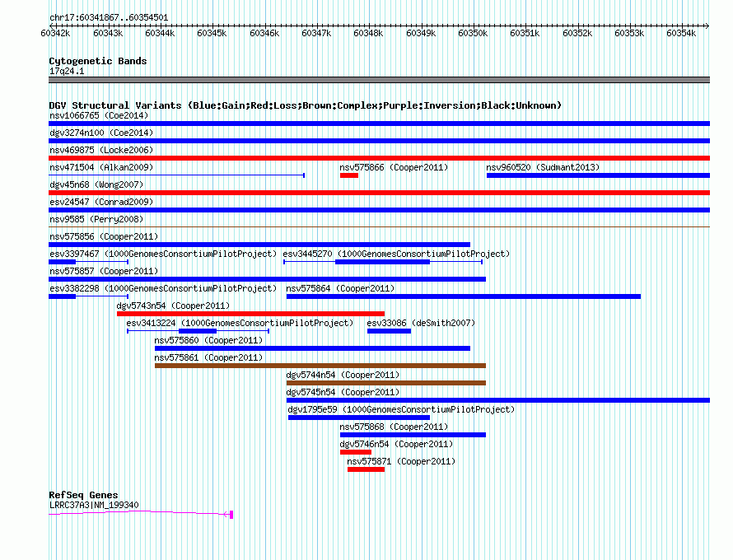The image size is (733, 560).
Task: Click the DGV Structural Variants track title
Action: [x=305, y=105]
